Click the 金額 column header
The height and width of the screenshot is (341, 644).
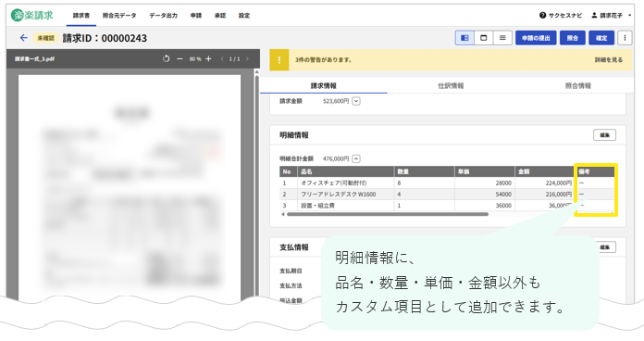(x=545, y=171)
